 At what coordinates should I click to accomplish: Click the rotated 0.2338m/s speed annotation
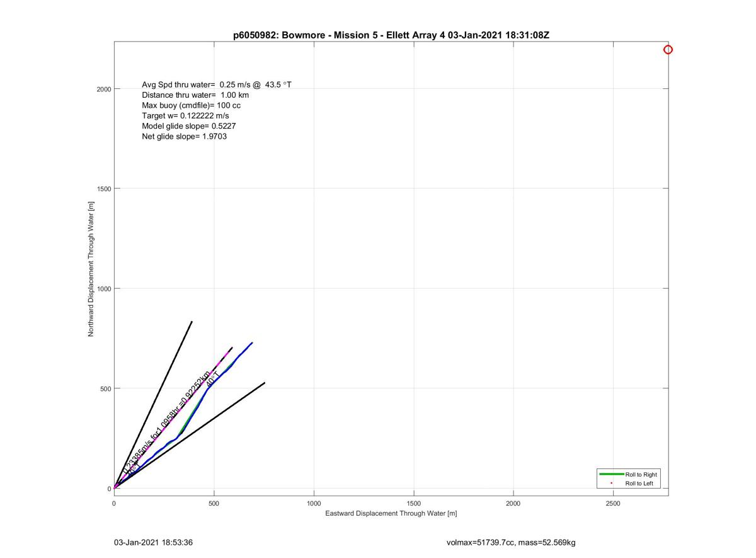tap(166, 422)
